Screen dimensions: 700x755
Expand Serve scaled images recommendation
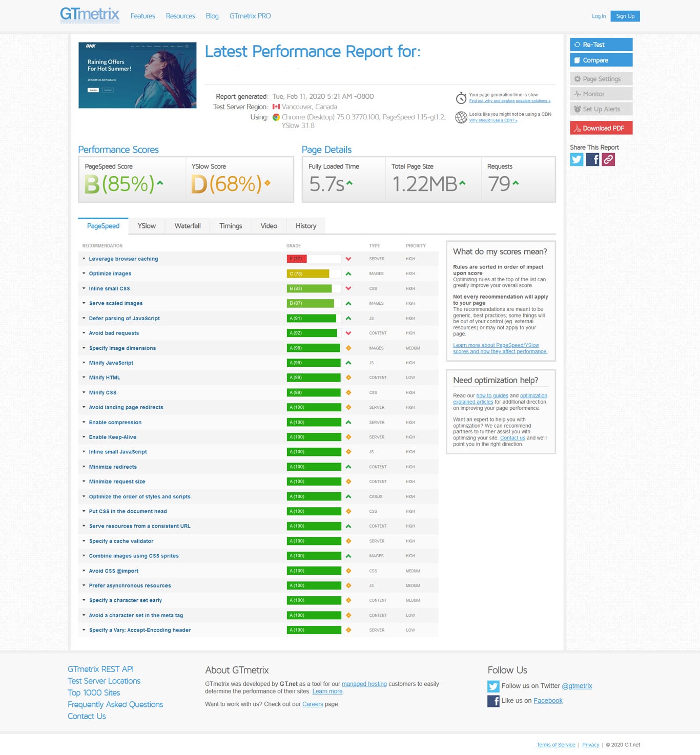[x=115, y=303]
